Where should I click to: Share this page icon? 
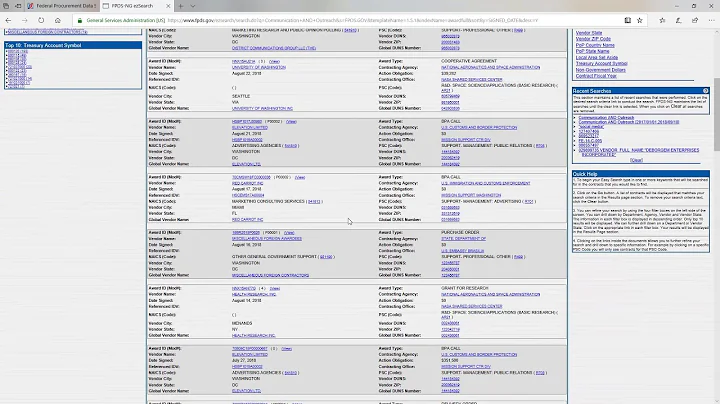pyautogui.click(x=695, y=20)
